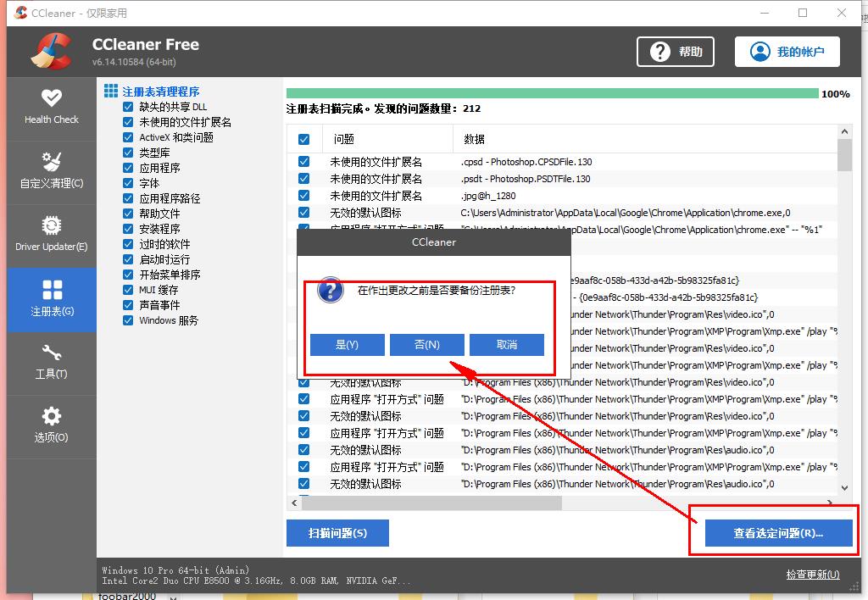The image size is (868, 600).
Task: Open the 检查更新(U) link
Action: (x=811, y=574)
